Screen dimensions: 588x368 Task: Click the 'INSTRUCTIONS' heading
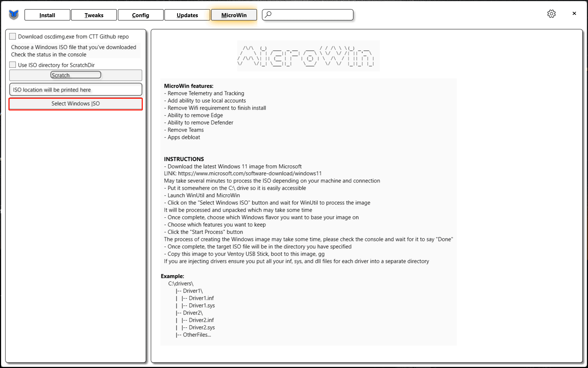tap(184, 159)
